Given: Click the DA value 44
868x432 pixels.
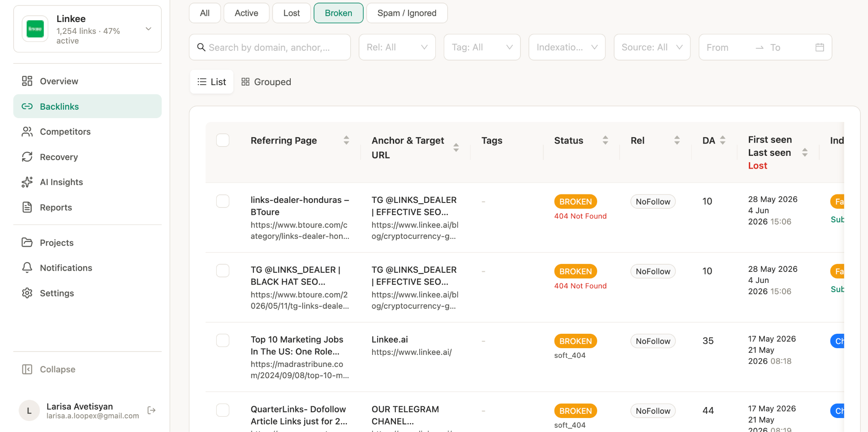Looking at the screenshot, I should click(708, 410).
